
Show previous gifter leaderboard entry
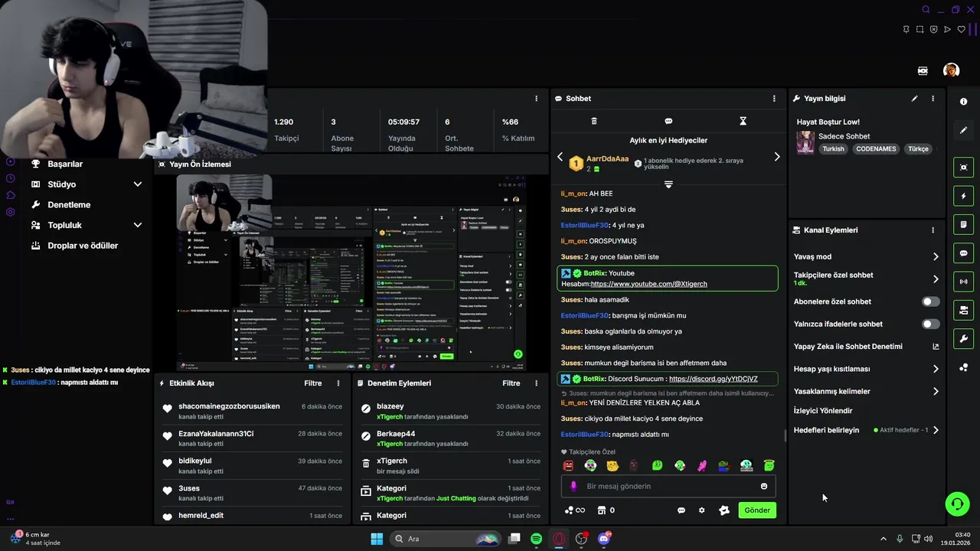pyautogui.click(x=560, y=157)
